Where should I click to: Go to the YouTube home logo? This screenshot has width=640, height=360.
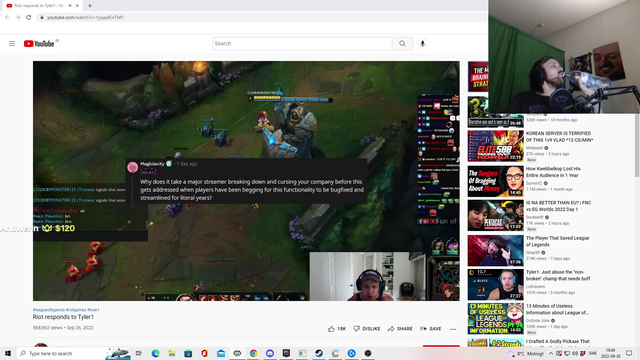[x=39, y=44]
